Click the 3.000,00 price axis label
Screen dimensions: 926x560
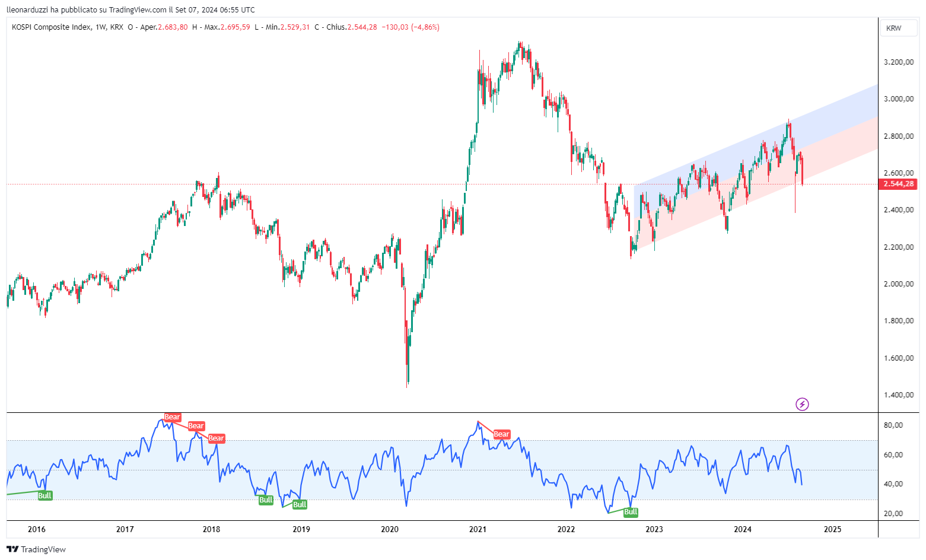[x=898, y=99]
